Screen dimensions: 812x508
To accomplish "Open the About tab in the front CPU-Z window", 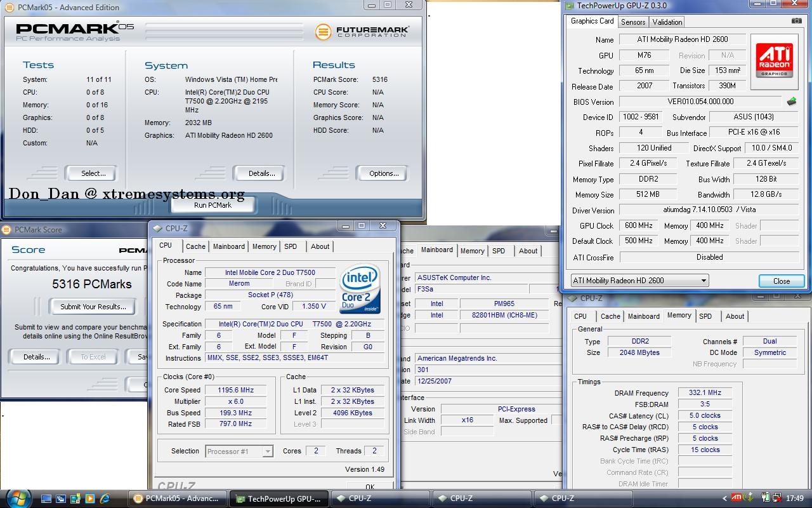I will pyautogui.click(x=320, y=246).
